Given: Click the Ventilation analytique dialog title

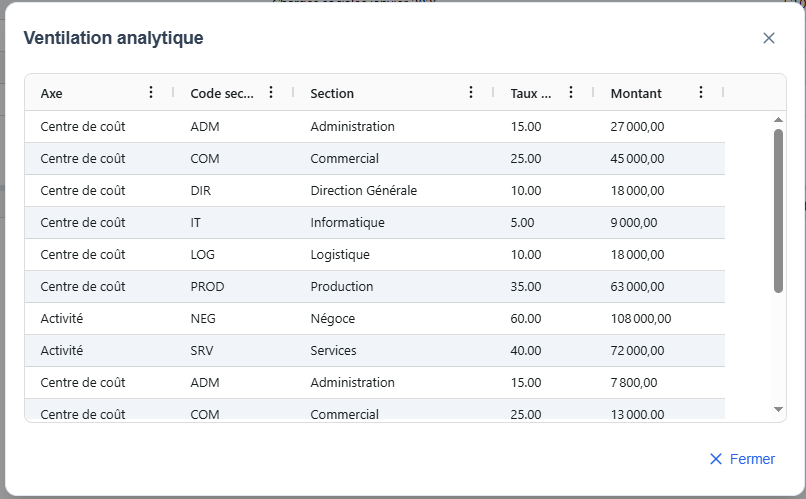Looking at the screenshot, I should click(113, 38).
